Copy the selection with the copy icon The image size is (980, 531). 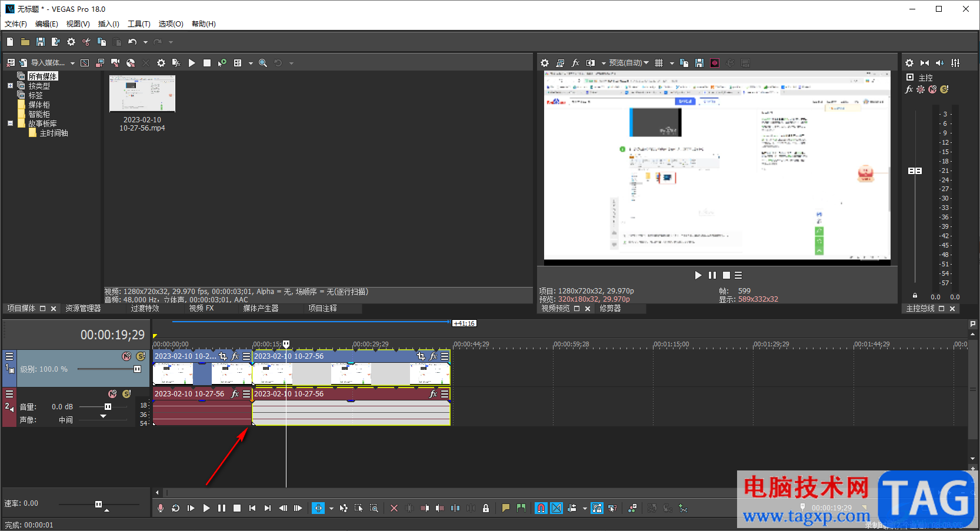point(102,42)
